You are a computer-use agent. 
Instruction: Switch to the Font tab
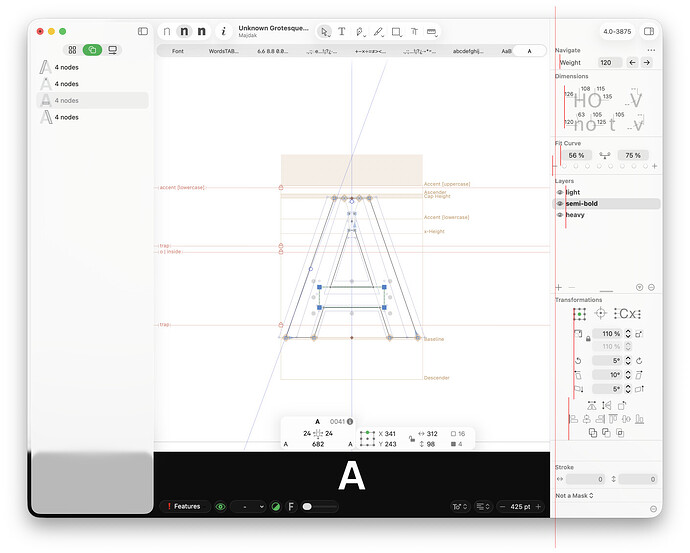(178, 51)
